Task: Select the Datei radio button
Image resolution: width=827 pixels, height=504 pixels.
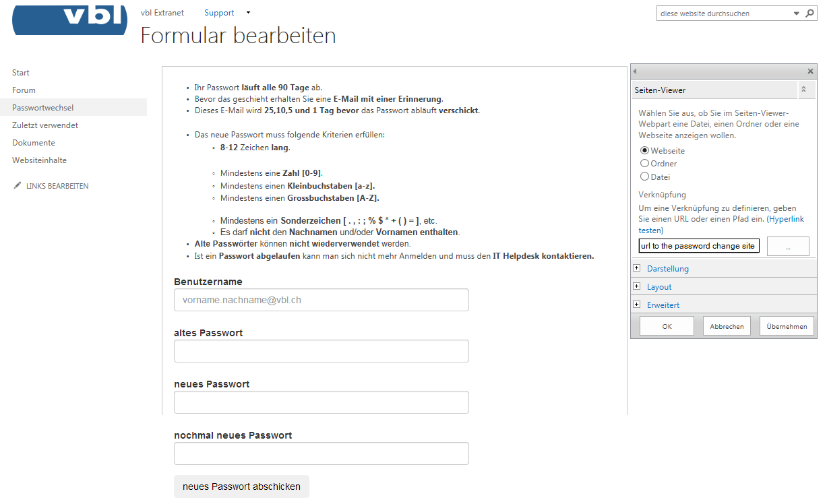Action: pyautogui.click(x=644, y=177)
